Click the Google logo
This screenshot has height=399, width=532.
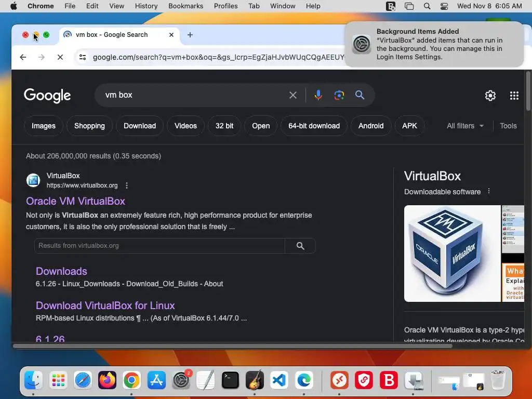(47, 96)
